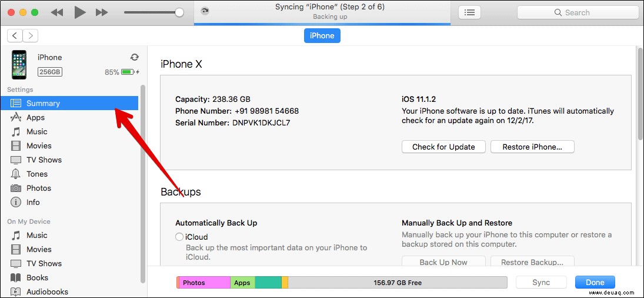644x298 pixels.
Task: Click the volume slider knob
Action: [x=179, y=13]
